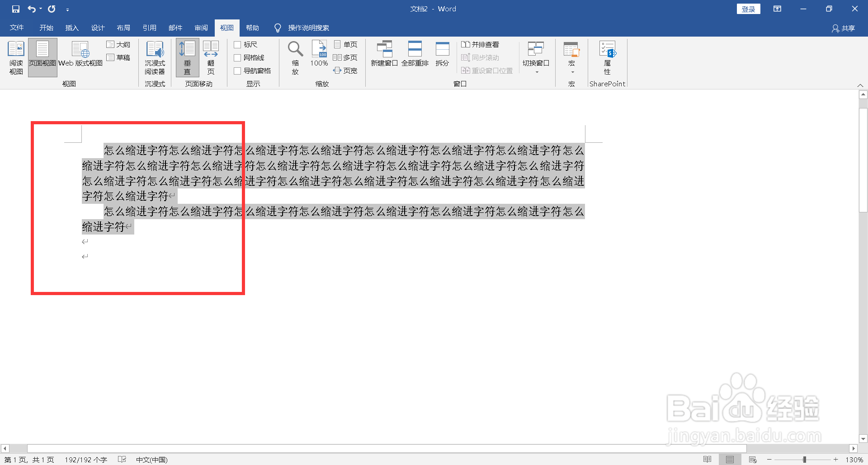Image resolution: width=868 pixels, height=465 pixels.
Task: Click 拆分 split window
Action: [x=442, y=54]
